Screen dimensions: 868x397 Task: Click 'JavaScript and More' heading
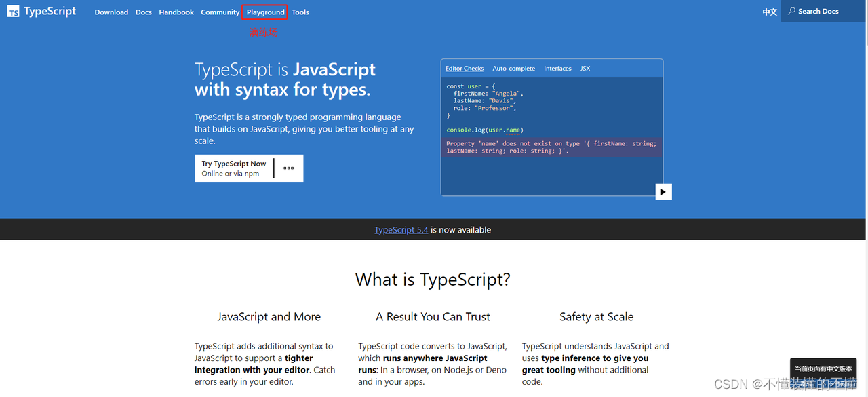(x=269, y=317)
